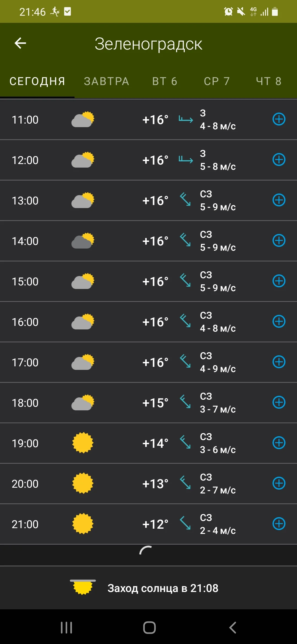Expand details for the 19:00 forecast
Image resolution: width=297 pixels, height=644 pixels.
point(279,443)
